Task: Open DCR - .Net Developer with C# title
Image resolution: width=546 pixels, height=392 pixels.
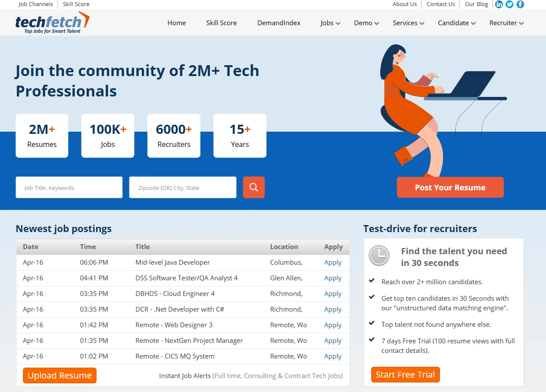Action: (x=180, y=309)
